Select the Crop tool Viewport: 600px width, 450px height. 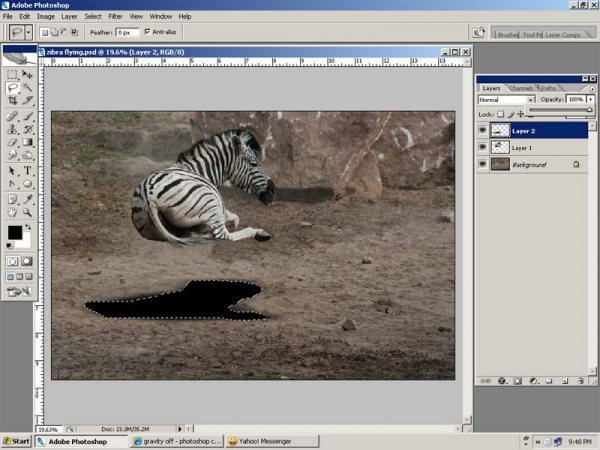(x=12, y=100)
